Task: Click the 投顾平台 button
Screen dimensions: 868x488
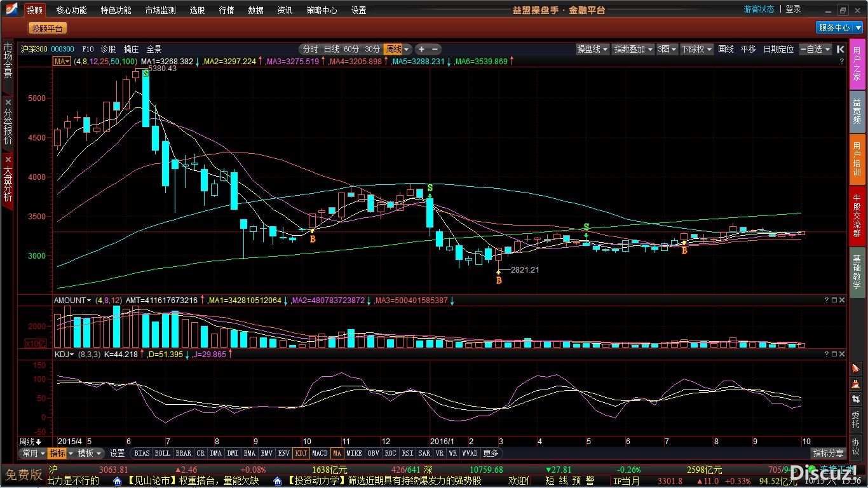Action: (x=48, y=29)
